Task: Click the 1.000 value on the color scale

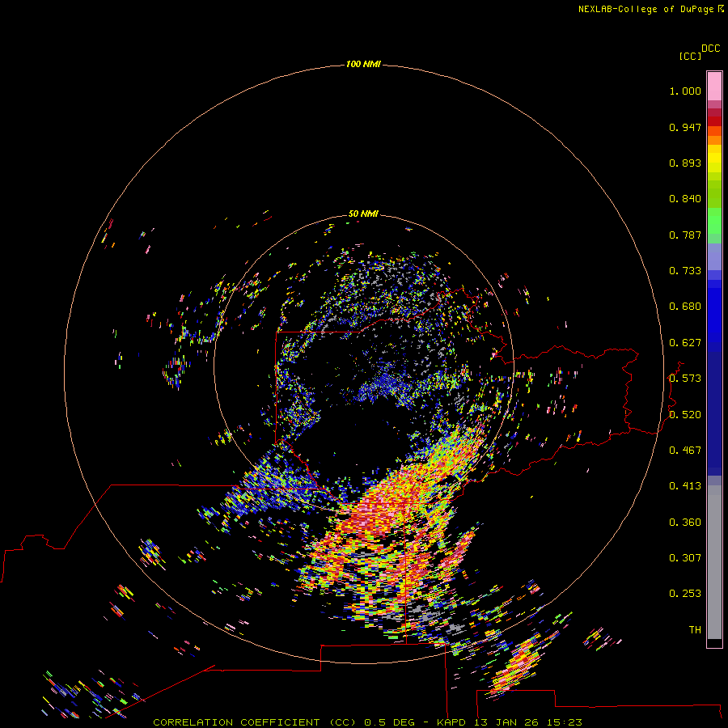Action: click(685, 91)
